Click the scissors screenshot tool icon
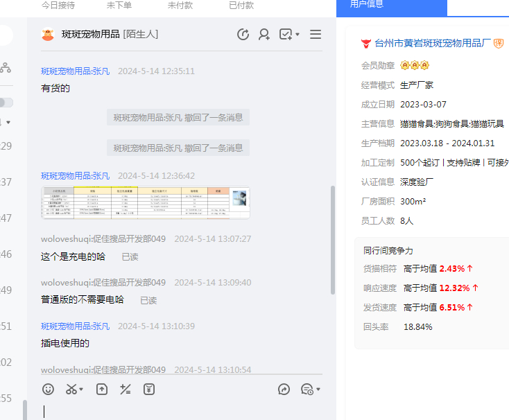 coord(71,390)
